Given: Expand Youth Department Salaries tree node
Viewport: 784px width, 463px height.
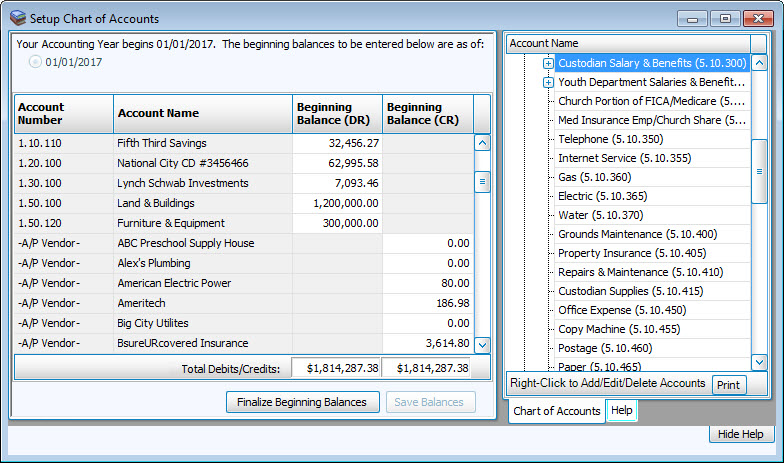Looking at the screenshot, I should [x=548, y=82].
